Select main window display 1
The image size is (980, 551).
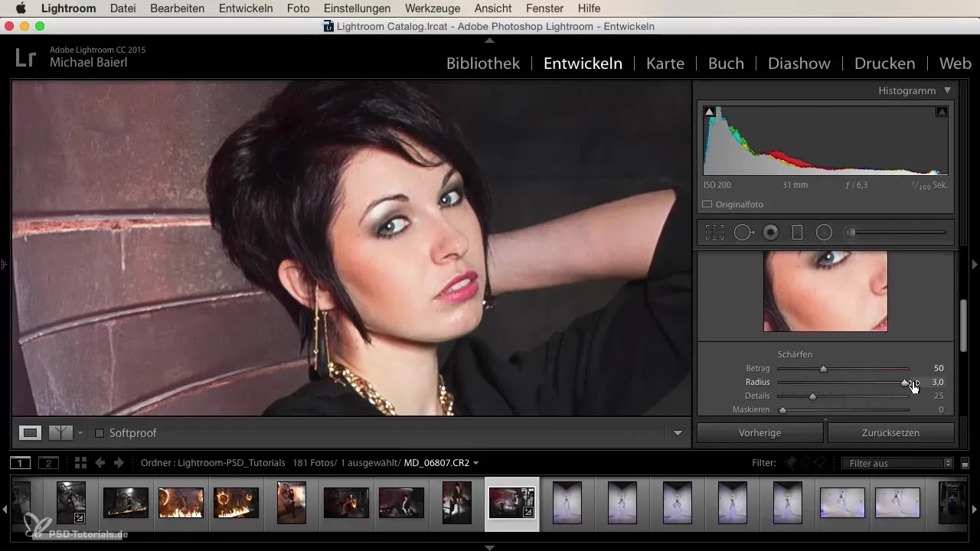[x=20, y=463]
